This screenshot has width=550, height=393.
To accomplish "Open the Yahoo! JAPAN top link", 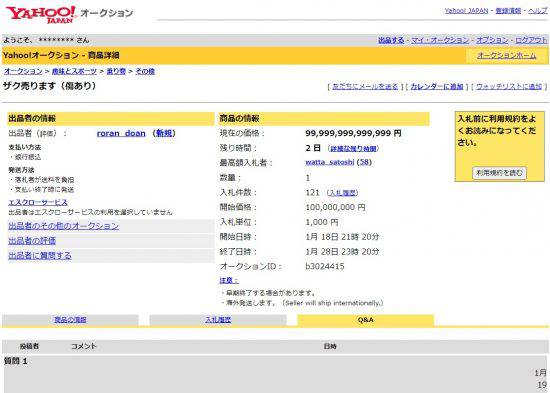I will coord(466,11).
